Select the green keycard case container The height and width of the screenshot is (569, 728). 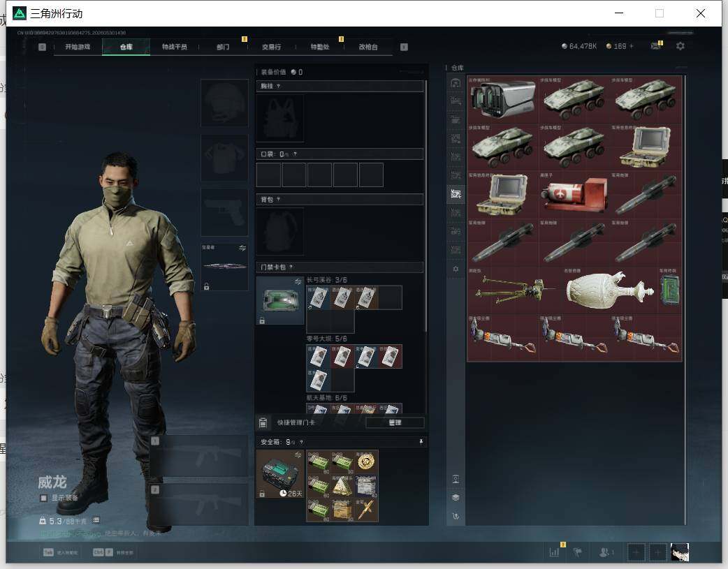pyautogui.click(x=280, y=300)
